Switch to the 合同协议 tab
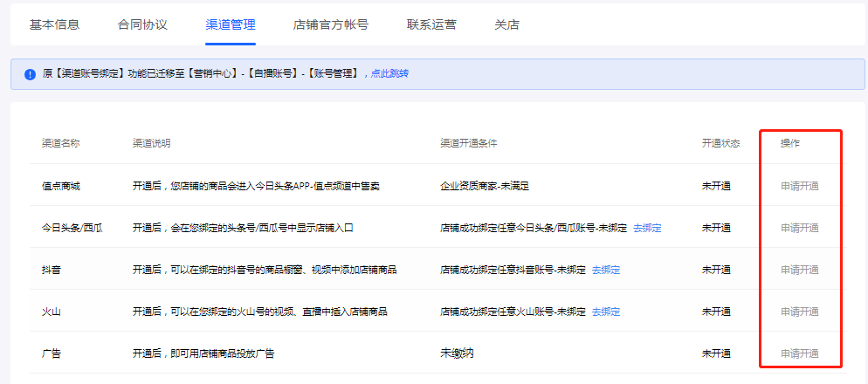Image resolution: width=868 pixels, height=384 pixels. (142, 24)
